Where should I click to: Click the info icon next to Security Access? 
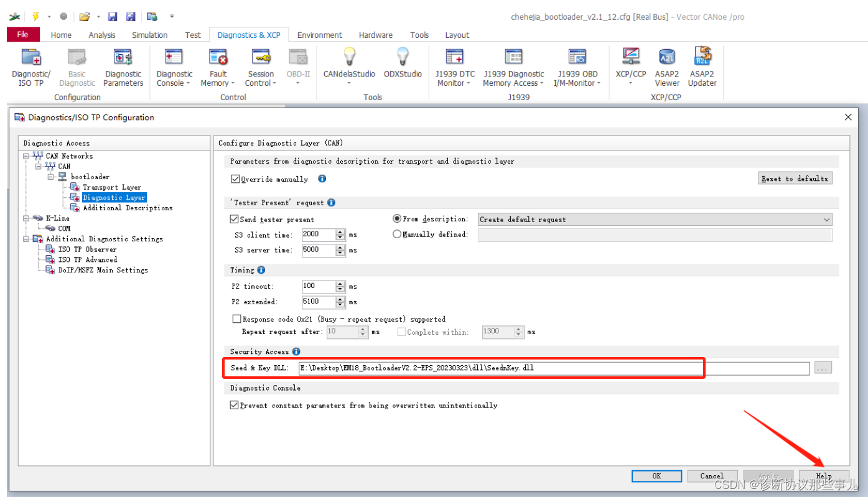(296, 351)
